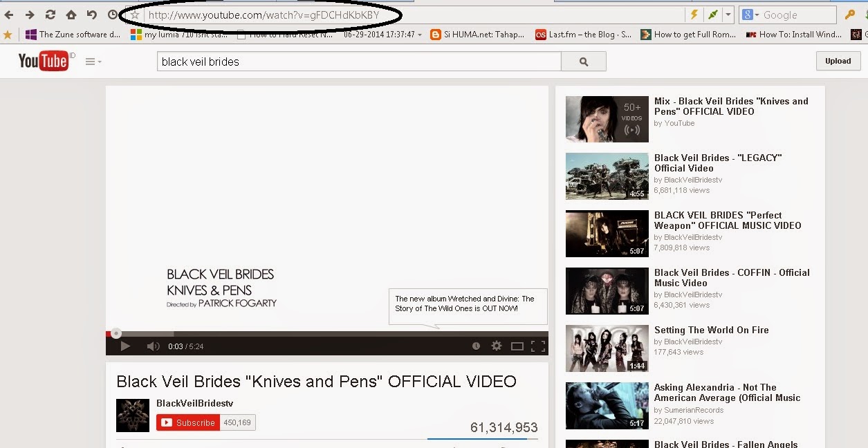Open 'Mix - Black Veil Brides' title link

tap(731, 106)
